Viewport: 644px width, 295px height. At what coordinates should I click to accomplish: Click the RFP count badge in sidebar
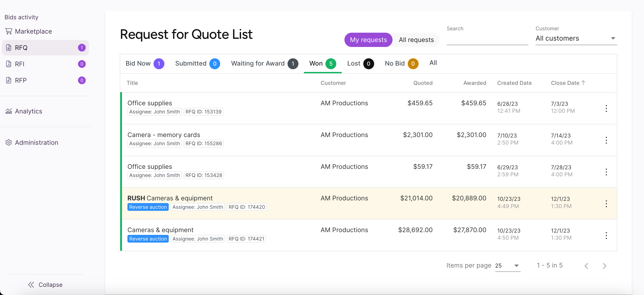click(x=82, y=80)
